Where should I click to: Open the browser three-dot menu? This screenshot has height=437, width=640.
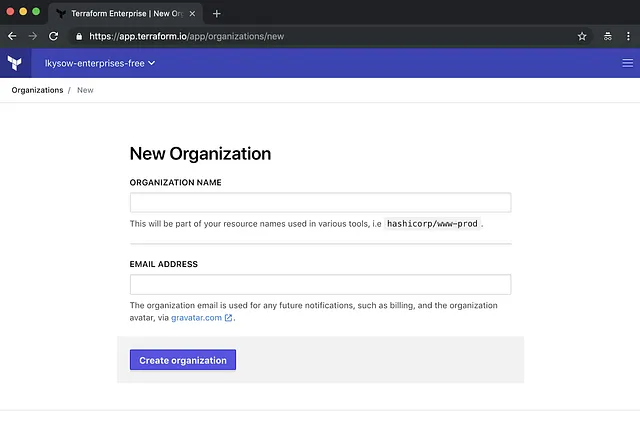[628, 36]
